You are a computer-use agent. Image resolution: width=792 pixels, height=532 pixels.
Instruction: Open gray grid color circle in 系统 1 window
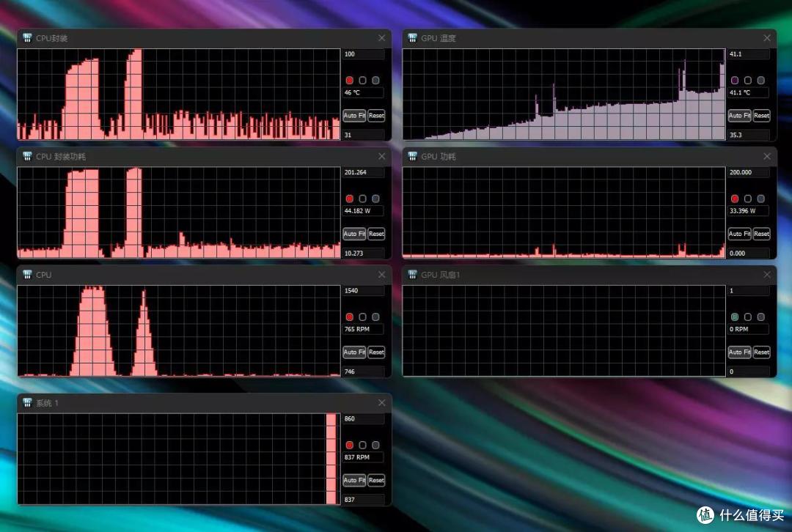pos(375,445)
